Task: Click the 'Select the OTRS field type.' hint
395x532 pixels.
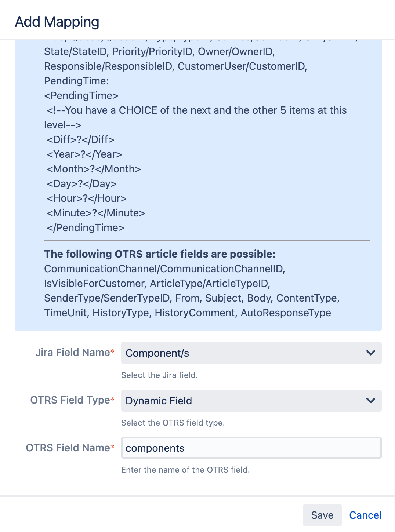Action: click(x=173, y=423)
